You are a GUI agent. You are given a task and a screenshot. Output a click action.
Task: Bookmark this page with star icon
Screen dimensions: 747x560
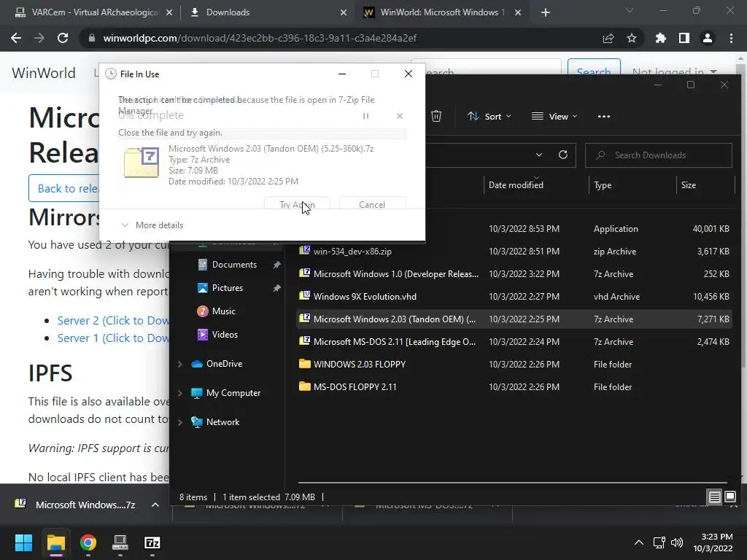(x=632, y=38)
